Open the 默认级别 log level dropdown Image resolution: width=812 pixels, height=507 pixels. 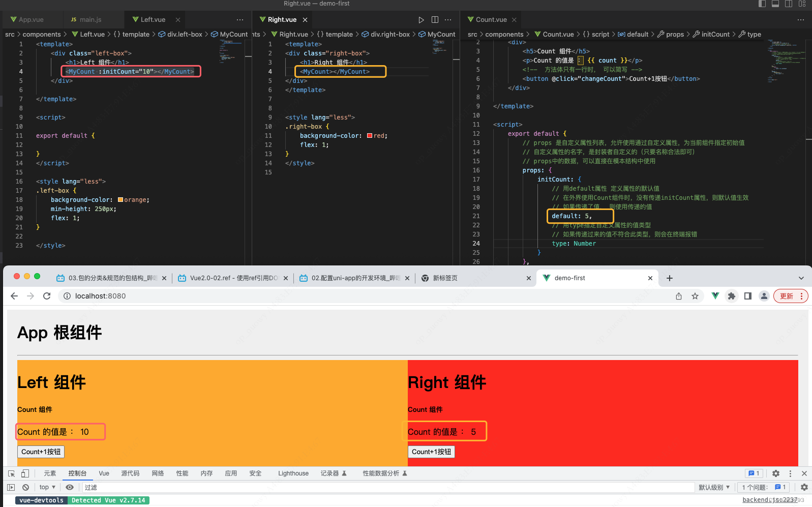714,487
